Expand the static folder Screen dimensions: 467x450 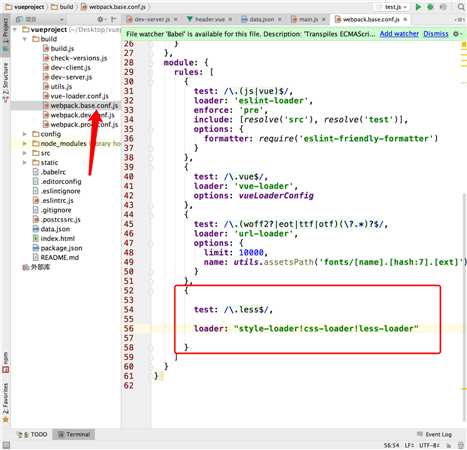click(25, 163)
